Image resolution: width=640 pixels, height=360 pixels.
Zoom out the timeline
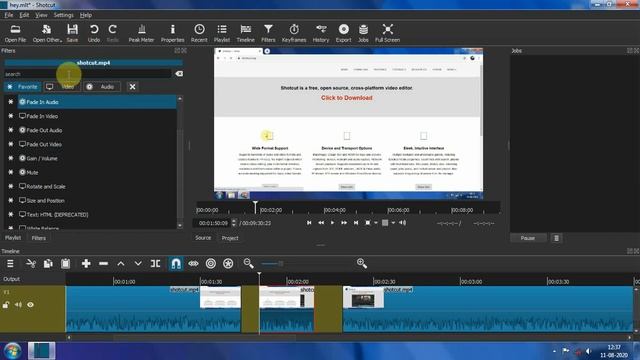[x=248, y=264]
